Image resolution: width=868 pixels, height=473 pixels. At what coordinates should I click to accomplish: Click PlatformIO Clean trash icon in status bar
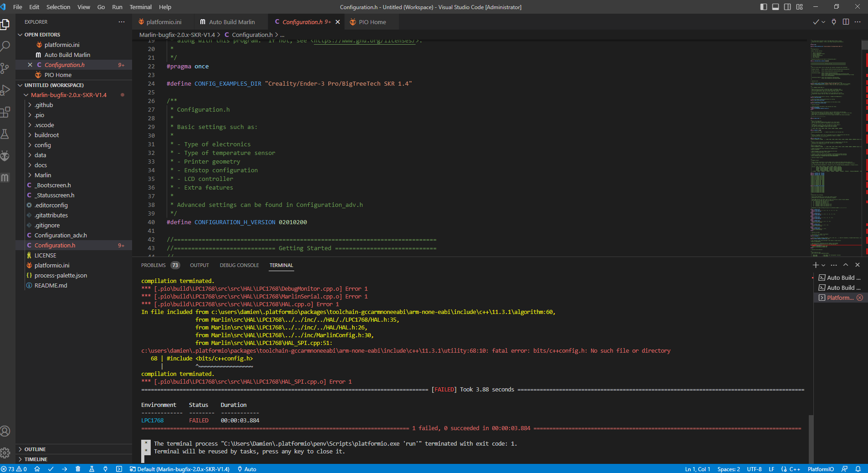[78, 469]
